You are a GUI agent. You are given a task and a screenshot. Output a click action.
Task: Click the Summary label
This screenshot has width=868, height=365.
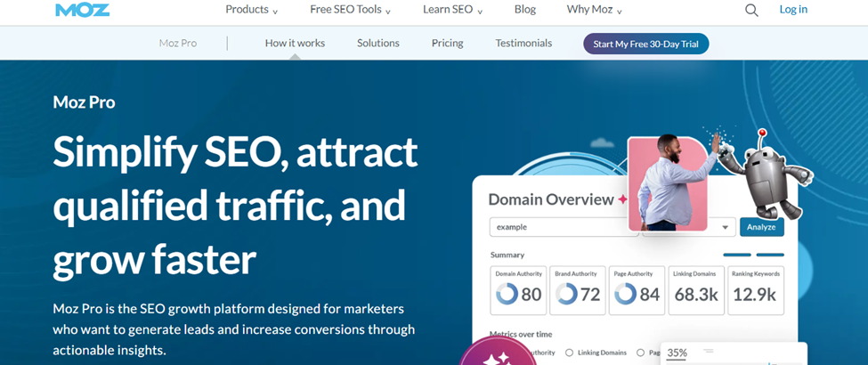pos(507,255)
